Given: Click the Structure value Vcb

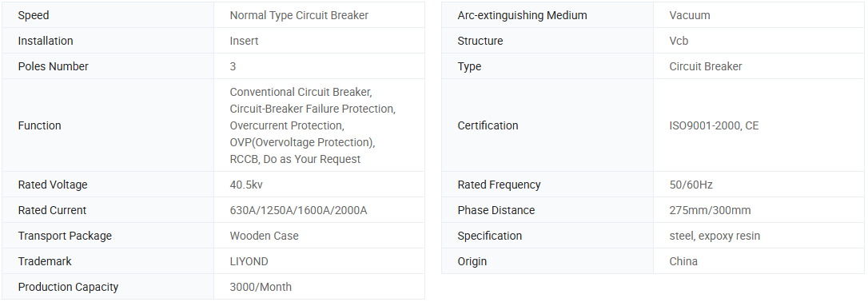Looking at the screenshot, I should coord(679,41).
